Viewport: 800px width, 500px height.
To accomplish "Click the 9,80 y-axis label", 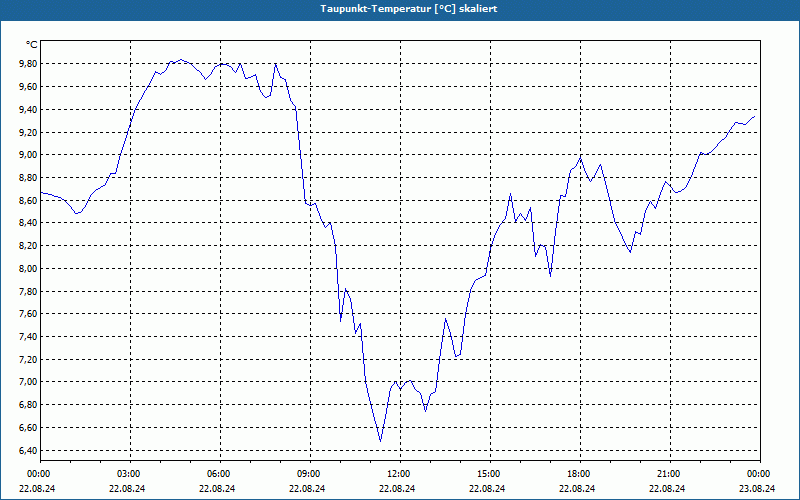I will [29, 64].
